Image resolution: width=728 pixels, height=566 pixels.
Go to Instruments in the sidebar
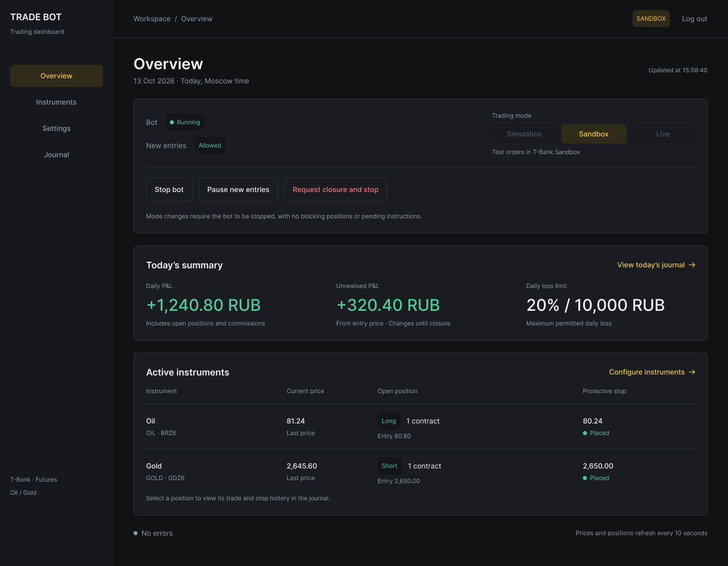pyautogui.click(x=57, y=102)
